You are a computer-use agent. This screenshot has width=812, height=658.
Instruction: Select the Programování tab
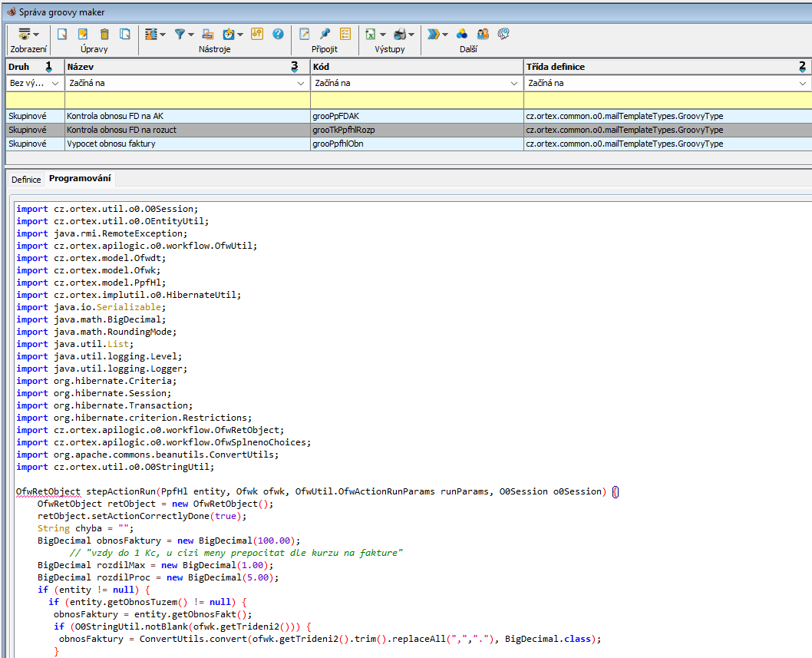[x=80, y=179]
